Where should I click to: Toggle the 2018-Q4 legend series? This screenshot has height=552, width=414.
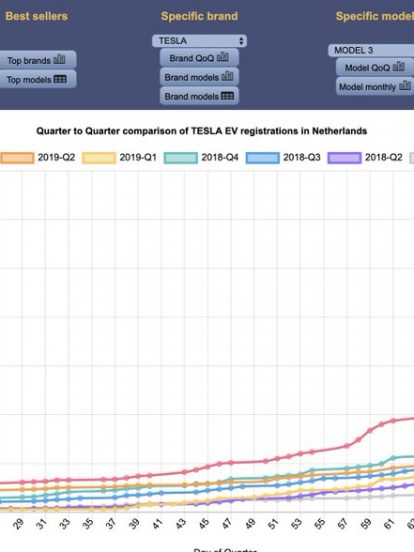point(201,157)
